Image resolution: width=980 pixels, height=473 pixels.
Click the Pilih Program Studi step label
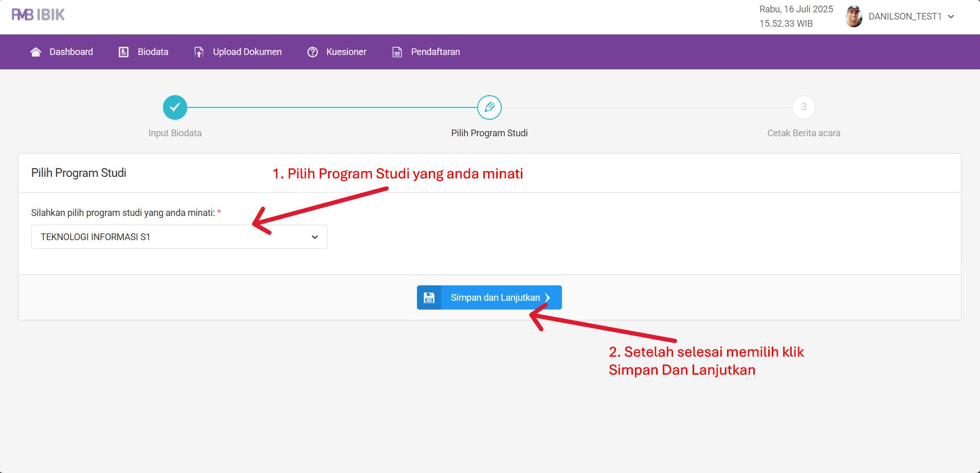(489, 133)
